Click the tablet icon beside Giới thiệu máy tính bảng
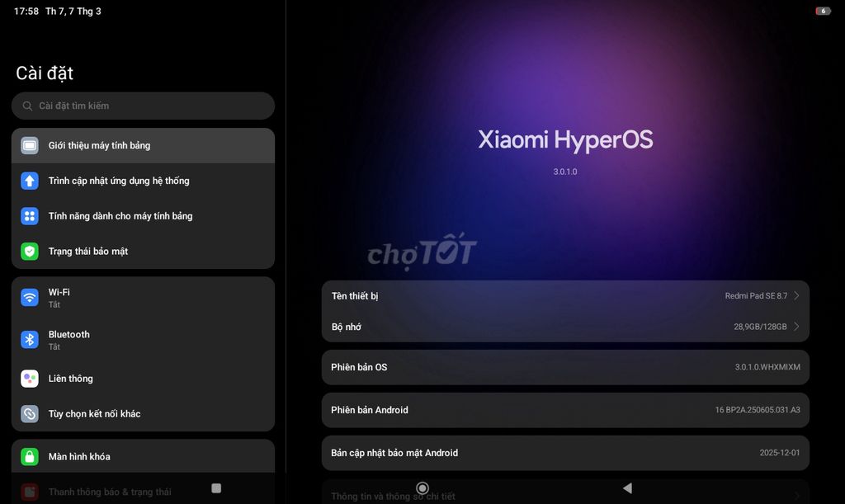The image size is (845, 504). 30,145
